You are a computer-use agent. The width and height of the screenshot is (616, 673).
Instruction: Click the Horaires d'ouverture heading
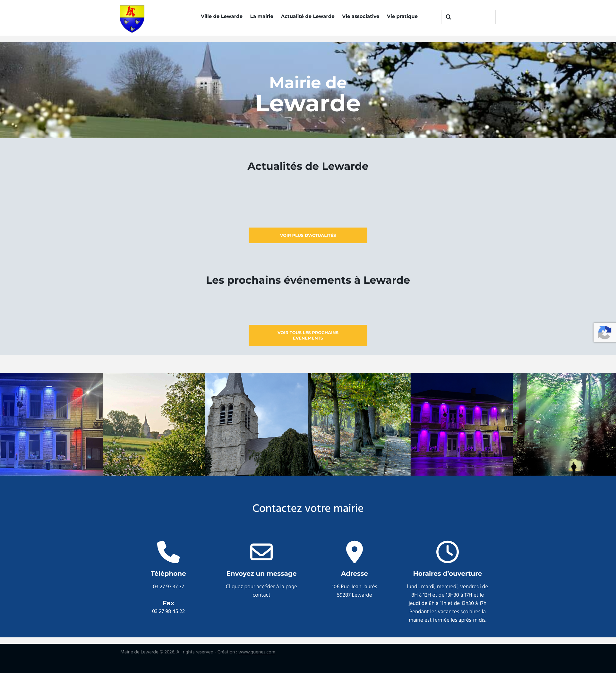(x=447, y=573)
